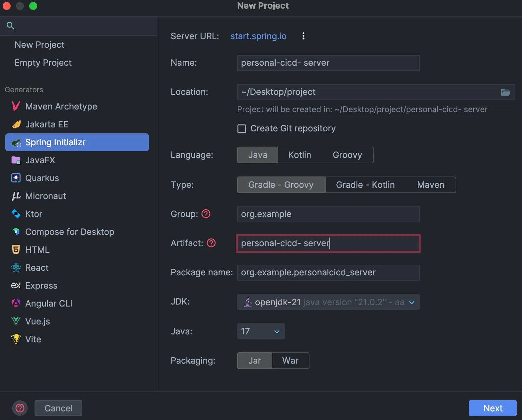Select Java as the language

258,155
